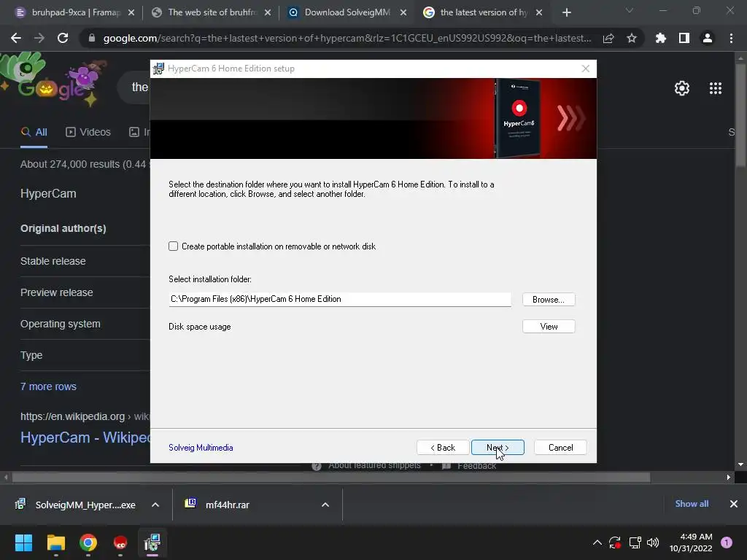Click the address bar URL

[x=347, y=38]
